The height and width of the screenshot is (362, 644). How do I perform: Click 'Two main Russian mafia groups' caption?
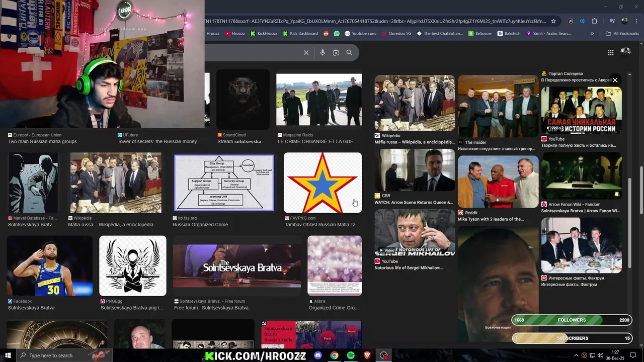coord(45,142)
